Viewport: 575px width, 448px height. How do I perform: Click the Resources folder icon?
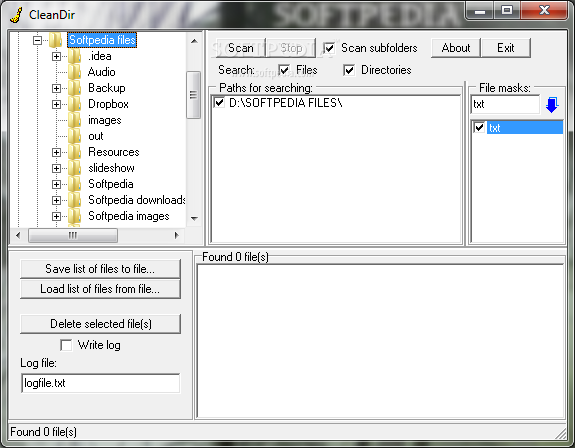pos(75,152)
